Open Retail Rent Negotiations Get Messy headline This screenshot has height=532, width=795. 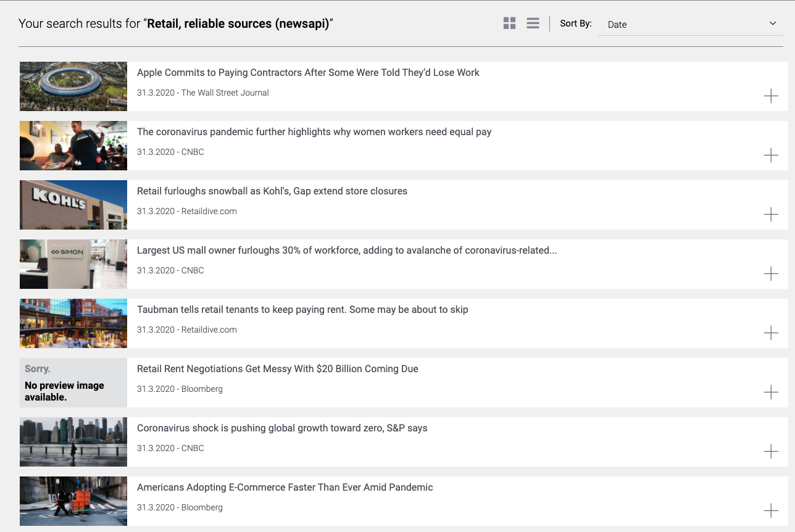pyautogui.click(x=278, y=369)
